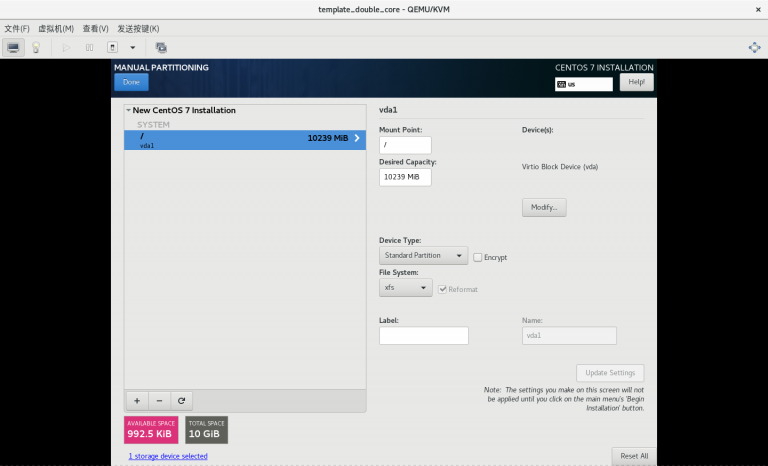Open the File System xfs dropdown
The image size is (768, 466).
(406, 288)
